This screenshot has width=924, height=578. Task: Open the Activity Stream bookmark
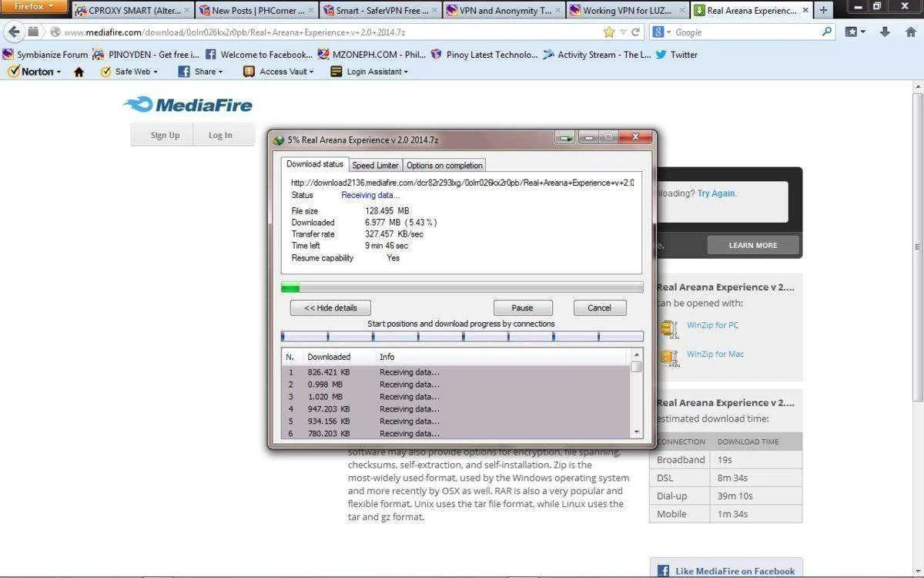[x=597, y=55]
